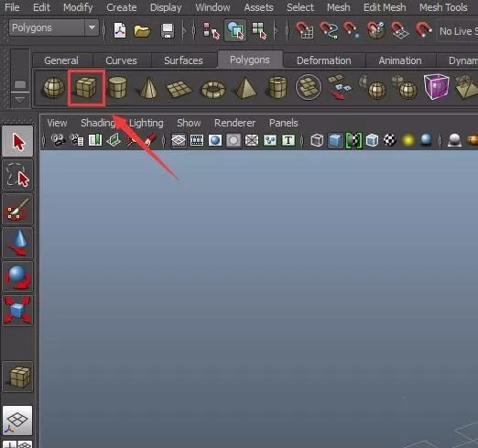Switch to the Surfaces shelf tab
This screenshot has height=448, width=478.
(x=183, y=60)
